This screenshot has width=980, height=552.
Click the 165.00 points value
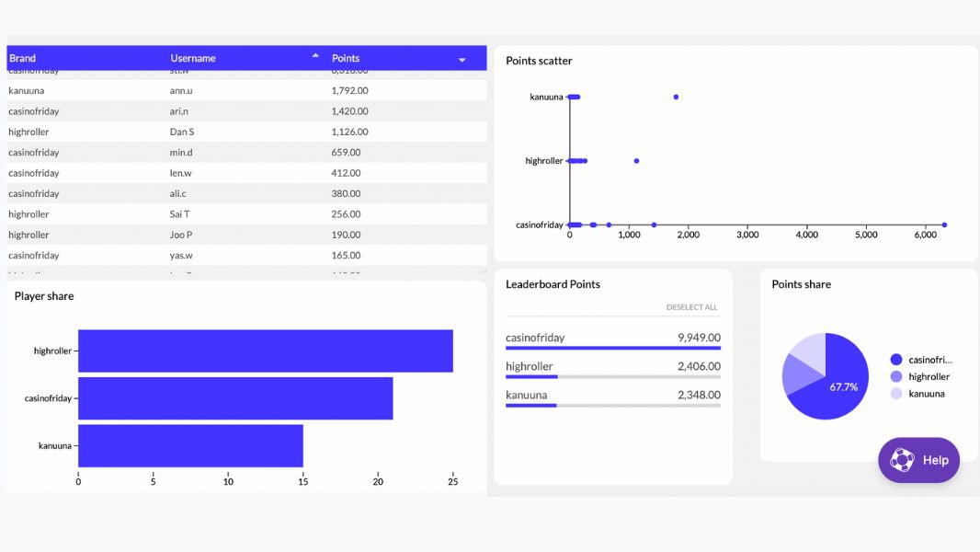[347, 256]
